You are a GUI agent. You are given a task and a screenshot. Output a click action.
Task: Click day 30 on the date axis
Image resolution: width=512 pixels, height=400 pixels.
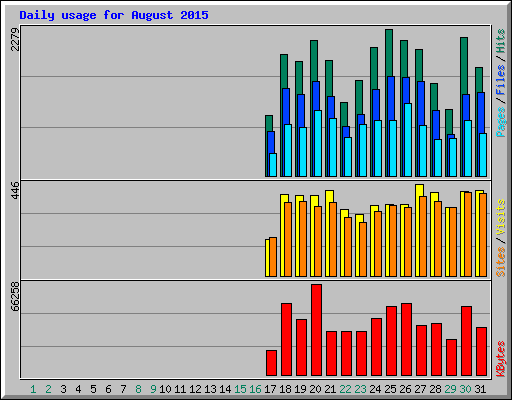(465, 389)
